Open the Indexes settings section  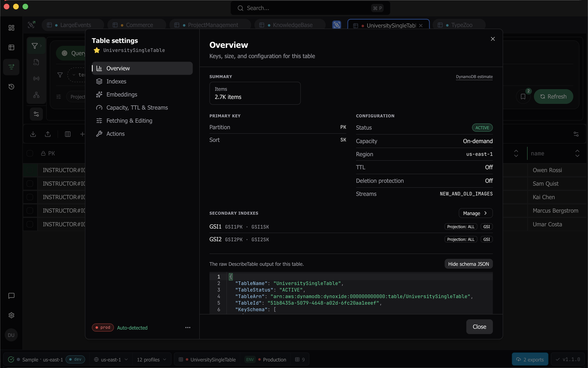pyautogui.click(x=142, y=81)
